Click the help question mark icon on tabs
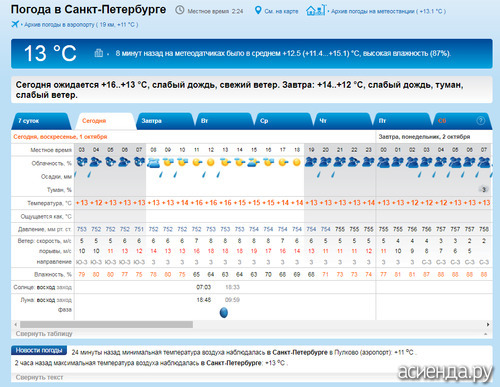The image size is (500, 387). pyautogui.click(x=481, y=121)
